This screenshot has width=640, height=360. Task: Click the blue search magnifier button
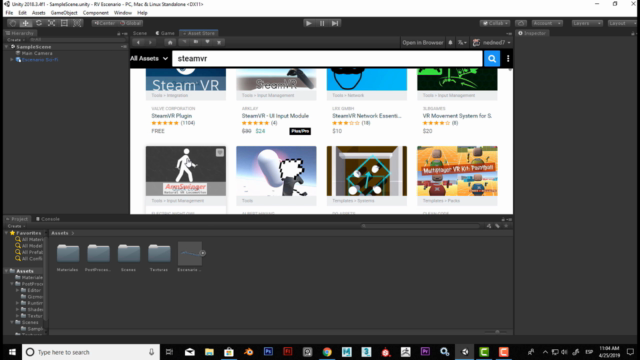pos(492,58)
